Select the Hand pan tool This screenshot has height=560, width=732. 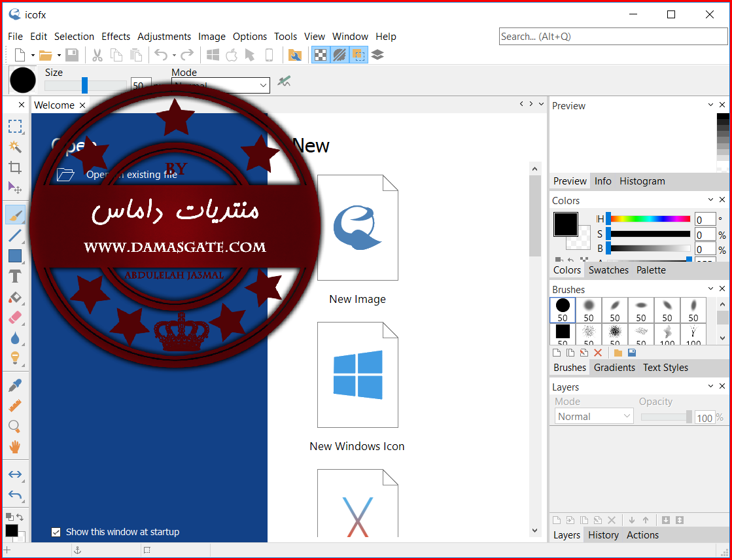coord(15,447)
